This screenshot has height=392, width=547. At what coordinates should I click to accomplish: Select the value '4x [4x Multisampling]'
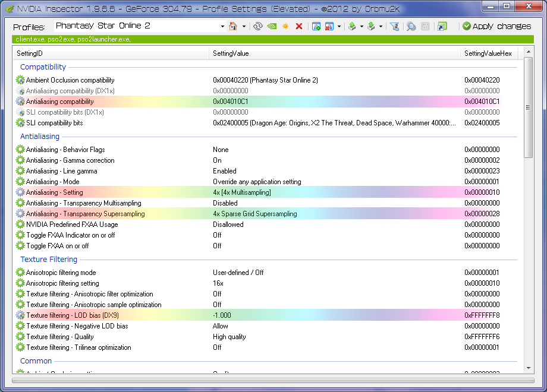click(242, 192)
